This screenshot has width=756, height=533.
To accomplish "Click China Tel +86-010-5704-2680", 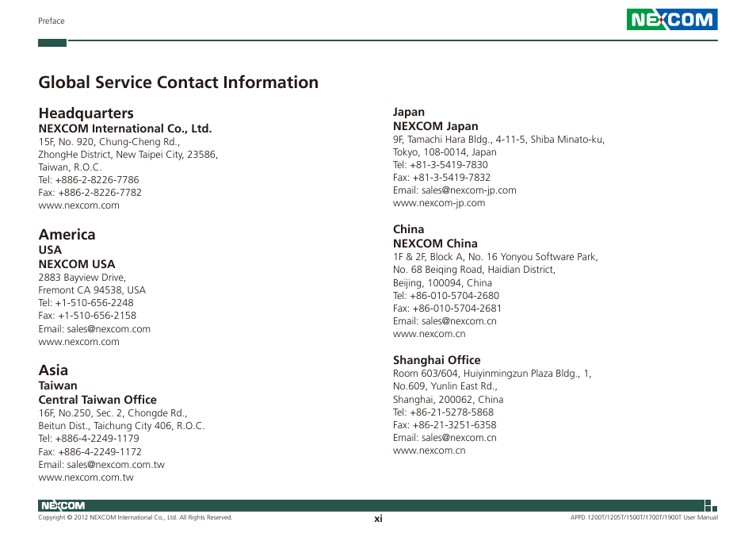I will [x=446, y=296].
